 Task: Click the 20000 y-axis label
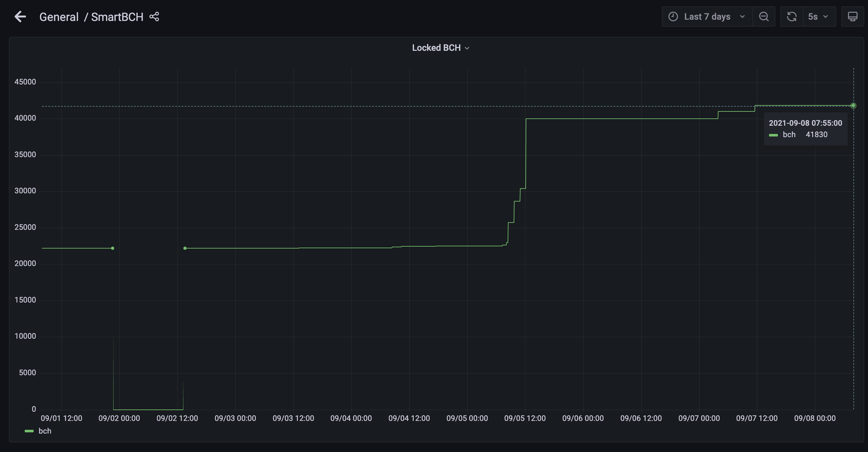[x=25, y=263]
